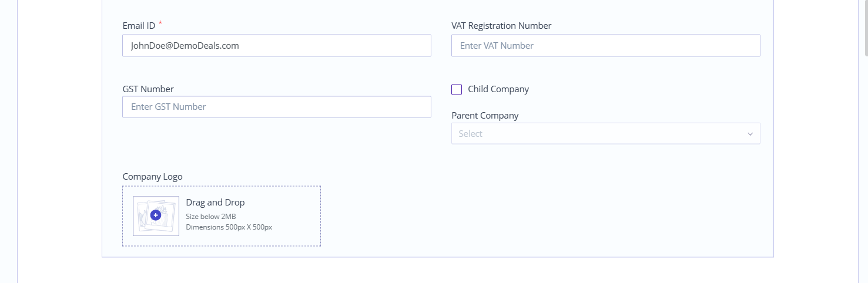Image resolution: width=868 pixels, height=283 pixels.
Task: Click into the GST Number field
Action: [276, 106]
